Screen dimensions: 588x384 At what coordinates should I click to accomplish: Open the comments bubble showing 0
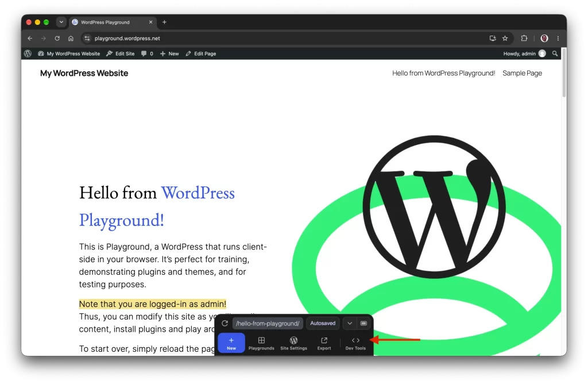pyautogui.click(x=147, y=53)
